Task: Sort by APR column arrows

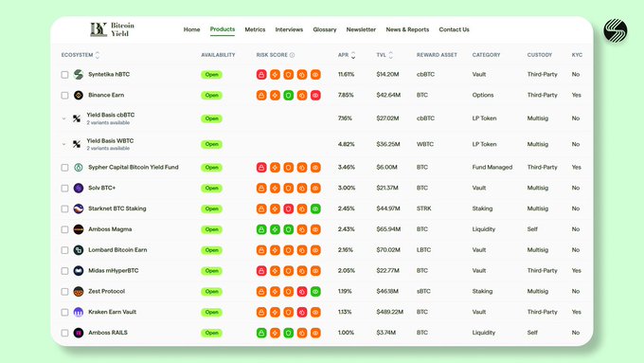Action: [x=353, y=55]
